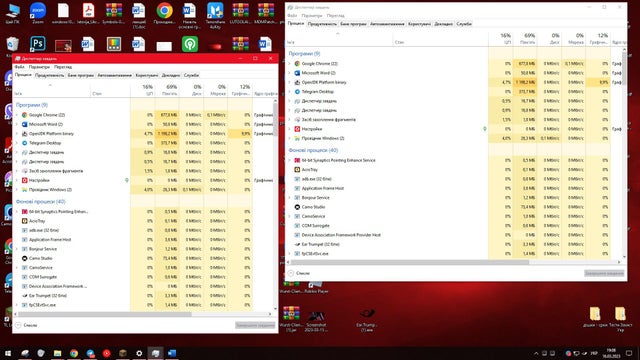Open Zoom desktop shortcut
This screenshot has width=640, height=360.
[x=38, y=13]
